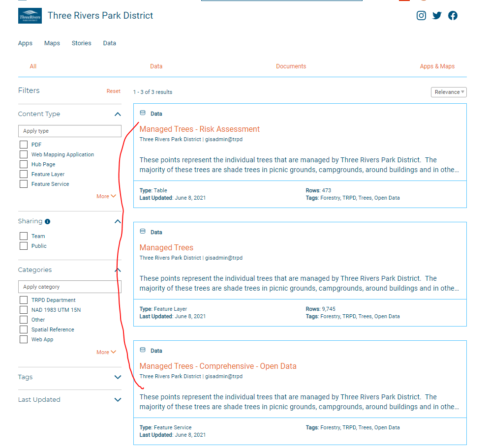Collapse the Categories filter section
Image resolution: width=488 pixels, height=448 pixels.
pos(118,270)
